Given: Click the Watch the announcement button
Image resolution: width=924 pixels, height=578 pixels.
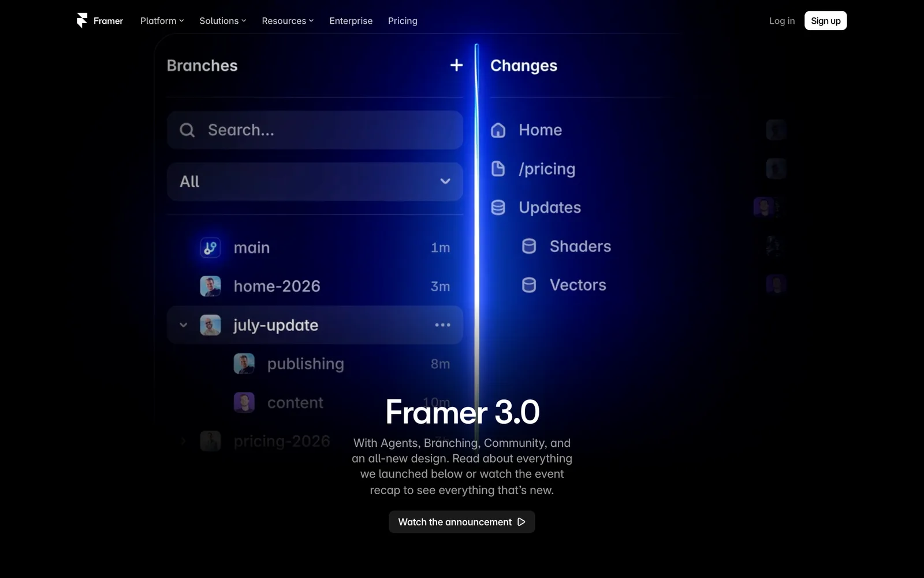Looking at the screenshot, I should (462, 522).
